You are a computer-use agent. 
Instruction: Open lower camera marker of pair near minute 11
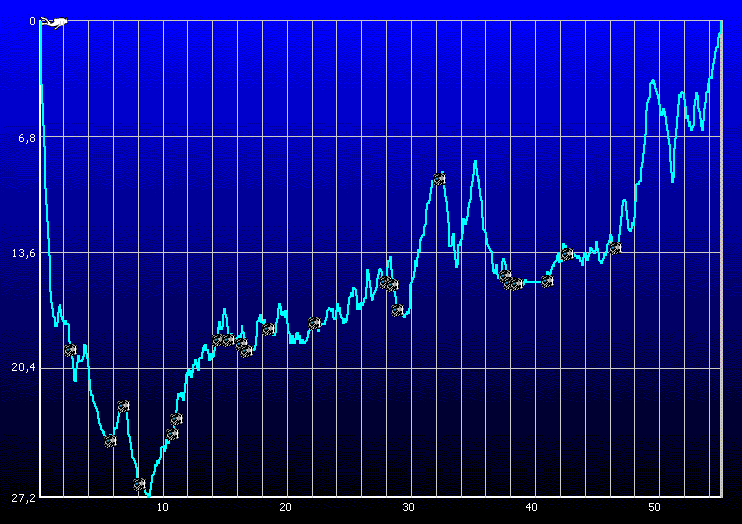click(x=172, y=434)
